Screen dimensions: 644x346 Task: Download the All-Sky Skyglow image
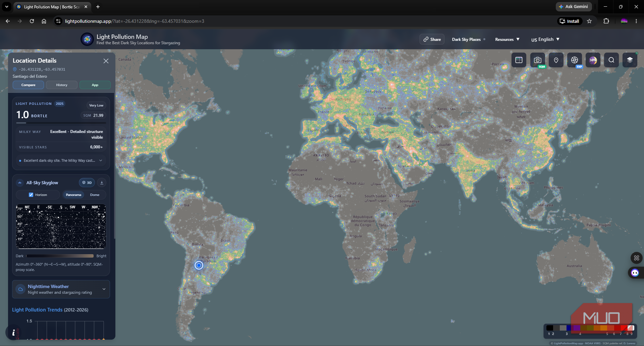click(x=102, y=183)
